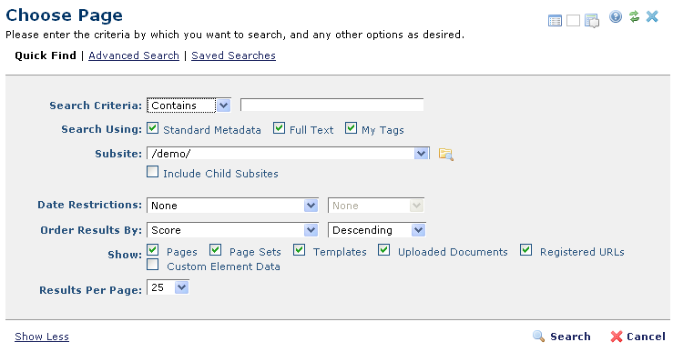This screenshot has width=673, height=362.
Task: Expand the Date Restrictions None dropdown
Action: pos(232,205)
